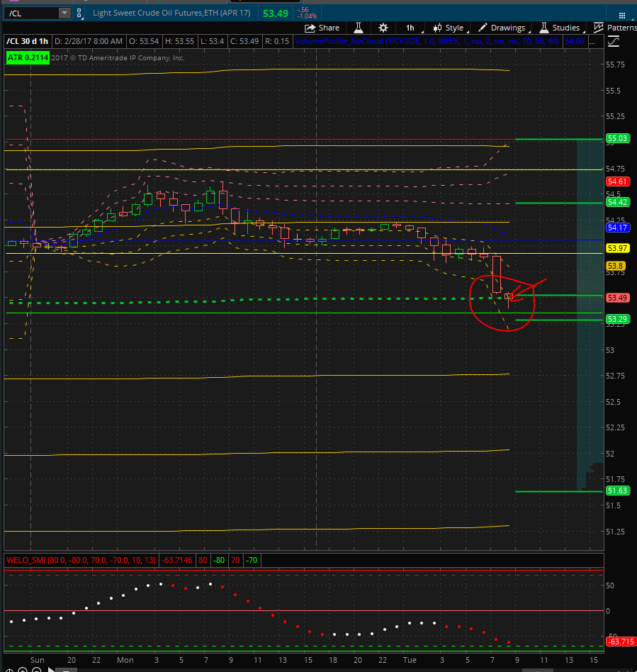The height and width of the screenshot is (672, 637).
Task: Open the symbol selector dropdown arrow
Action: 64,13
